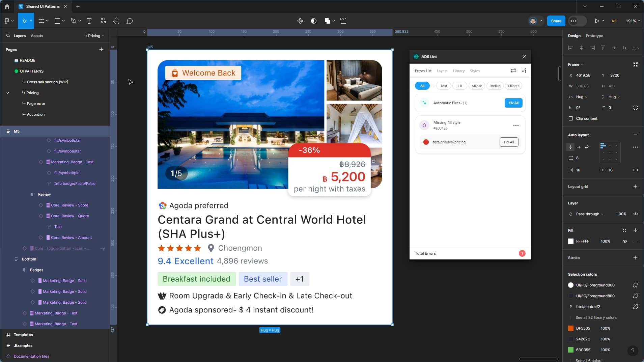Open Pass through blend mode dropdown
Viewport: 644px width, 362px height.
[x=589, y=214]
